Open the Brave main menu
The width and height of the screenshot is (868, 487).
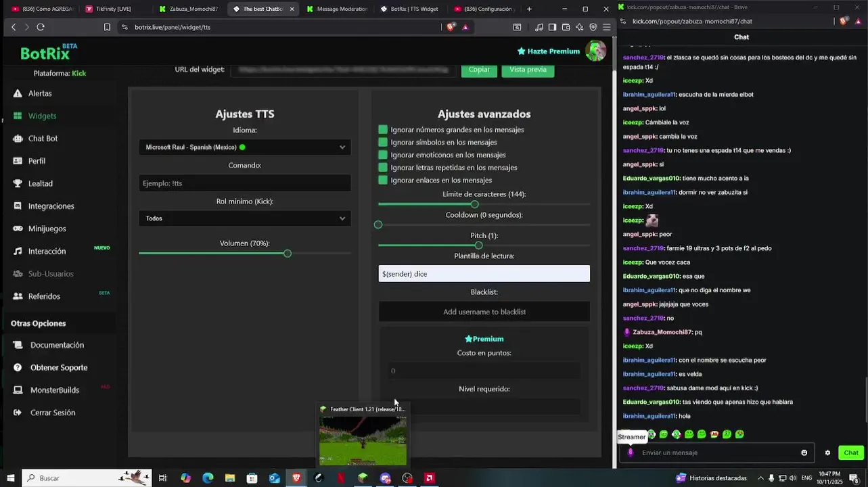606,27
